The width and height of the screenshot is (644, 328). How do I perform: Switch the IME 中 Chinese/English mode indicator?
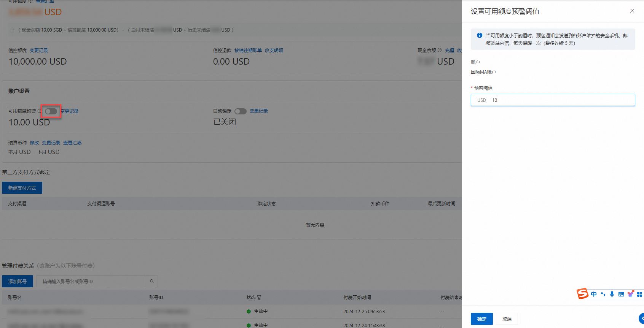tap(594, 294)
